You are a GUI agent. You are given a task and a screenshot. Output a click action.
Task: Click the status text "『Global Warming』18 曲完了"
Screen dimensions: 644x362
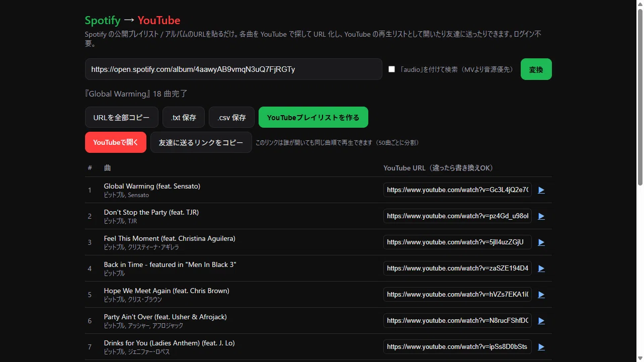tap(136, 94)
